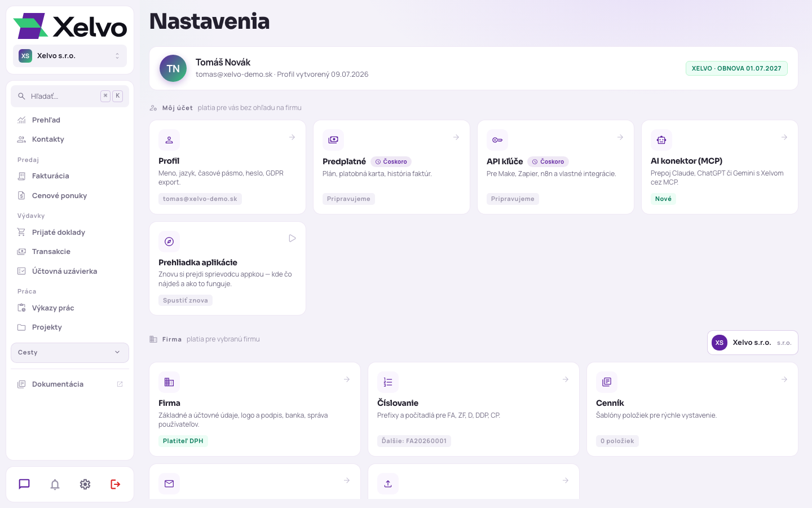The width and height of the screenshot is (812, 508).
Task: Click the play icon on Prehliadka aplikácie card
Action: [292, 238]
